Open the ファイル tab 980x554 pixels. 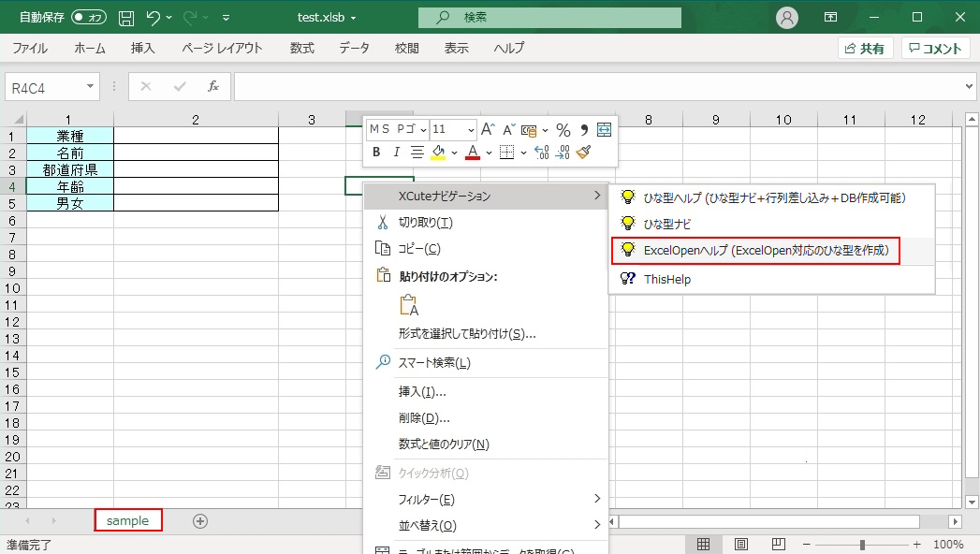pyautogui.click(x=30, y=48)
